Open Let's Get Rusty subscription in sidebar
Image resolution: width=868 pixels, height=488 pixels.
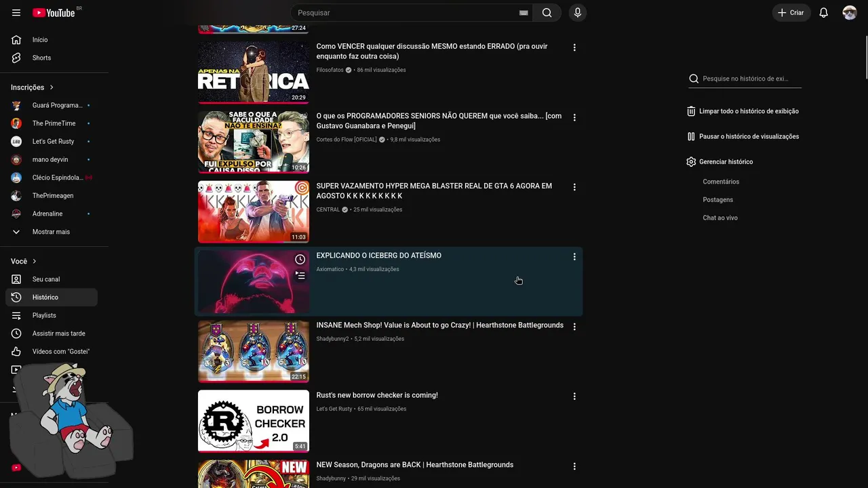click(52, 142)
